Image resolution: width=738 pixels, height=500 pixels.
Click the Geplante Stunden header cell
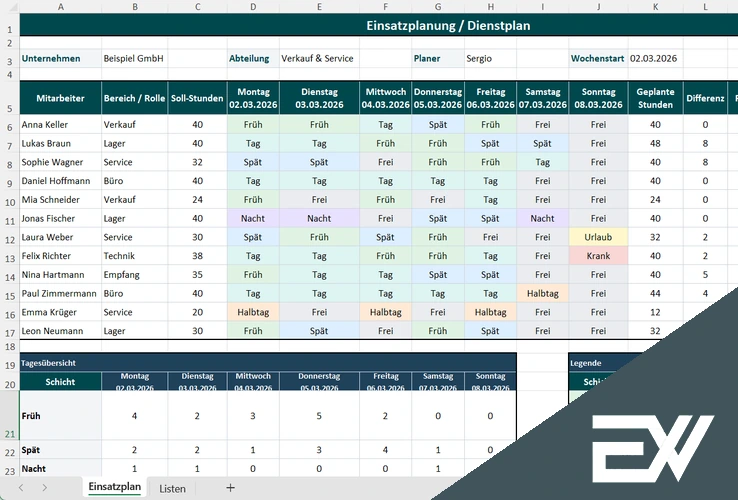coord(655,98)
